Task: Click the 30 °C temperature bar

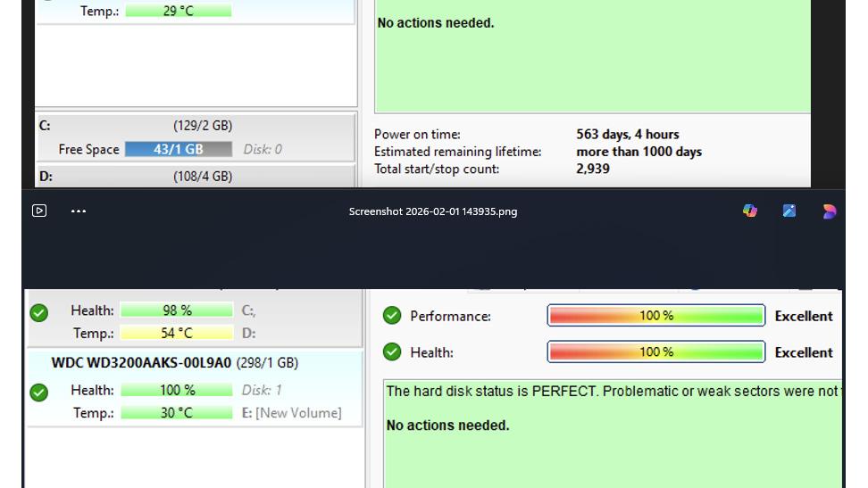Action: pyautogui.click(x=177, y=413)
